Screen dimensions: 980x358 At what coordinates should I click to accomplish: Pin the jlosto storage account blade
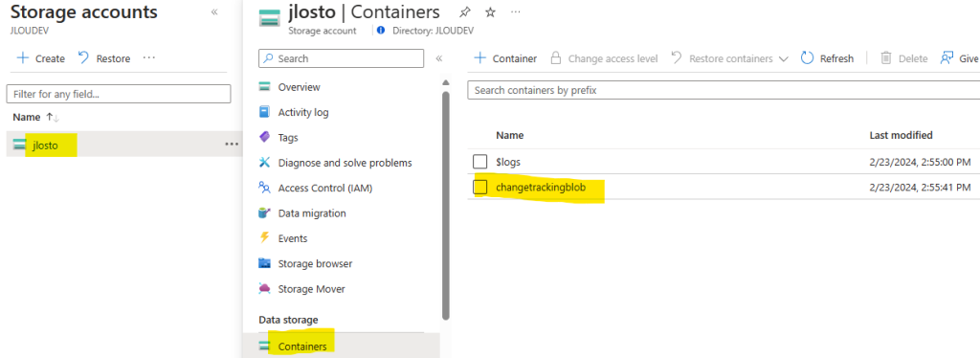464,11
